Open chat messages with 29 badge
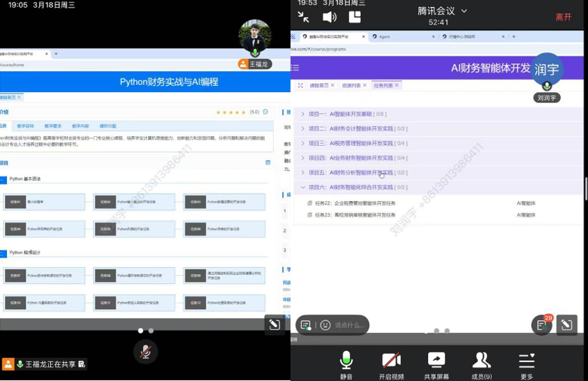This screenshot has height=381, width=588. (542, 324)
